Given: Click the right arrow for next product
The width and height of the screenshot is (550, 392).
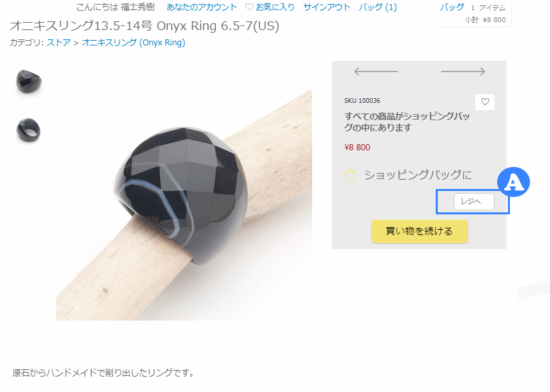Looking at the screenshot, I should (463, 71).
